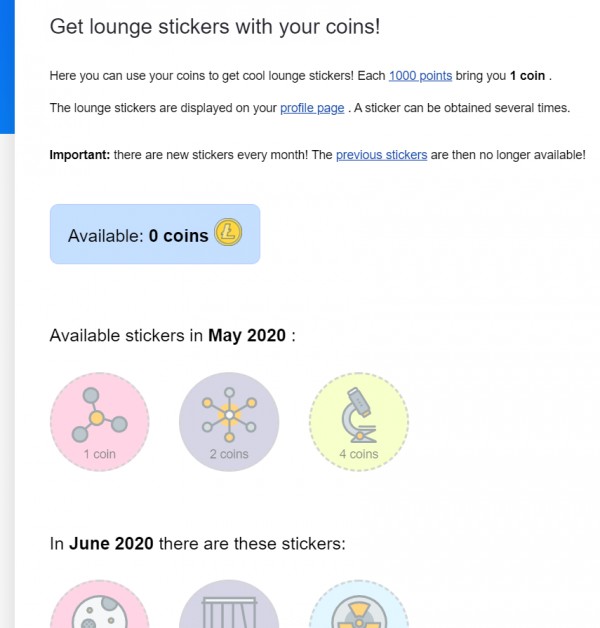
Task: Click the gold coin icon
Action: click(x=228, y=235)
